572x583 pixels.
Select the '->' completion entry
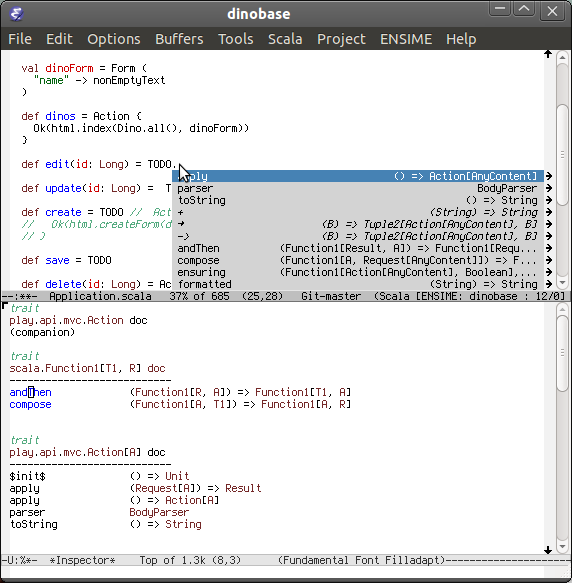pos(358,236)
